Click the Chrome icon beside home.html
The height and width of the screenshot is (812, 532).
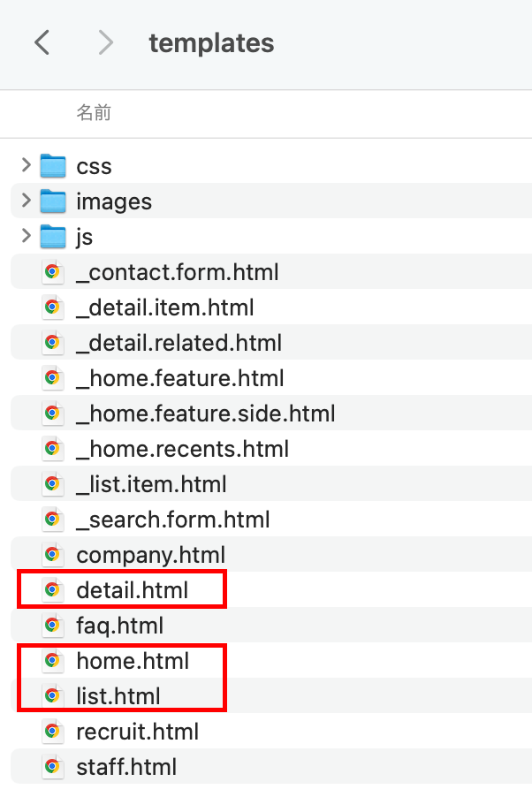point(52,660)
